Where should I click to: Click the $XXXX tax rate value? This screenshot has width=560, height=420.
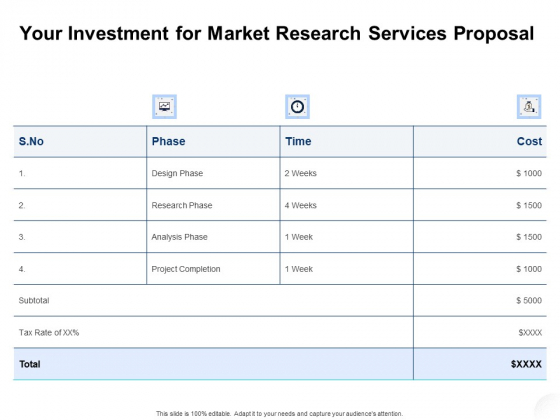(530, 333)
